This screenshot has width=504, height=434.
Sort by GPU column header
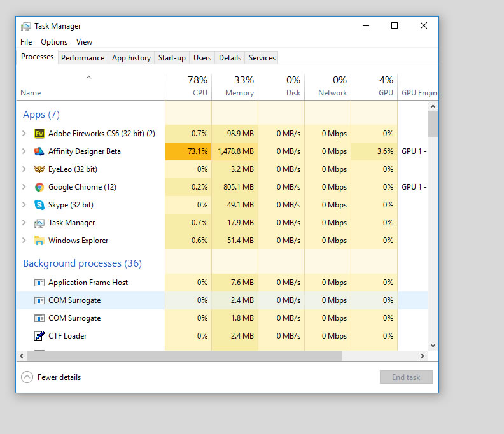(x=374, y=87)
